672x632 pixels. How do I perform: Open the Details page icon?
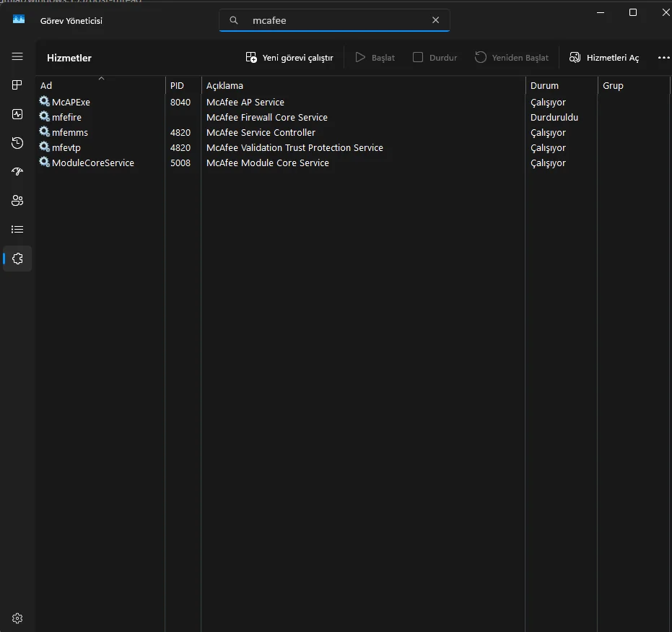click(x=17, y=230)
